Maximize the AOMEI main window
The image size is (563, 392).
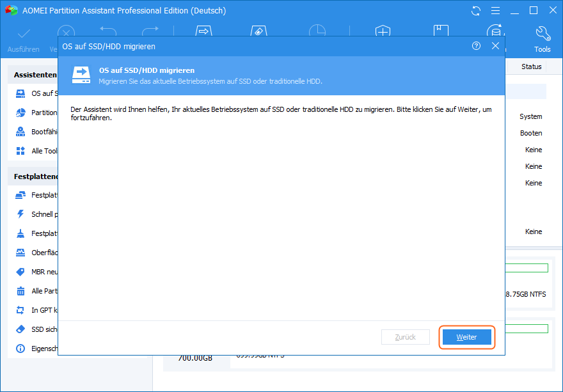[534, 11]
